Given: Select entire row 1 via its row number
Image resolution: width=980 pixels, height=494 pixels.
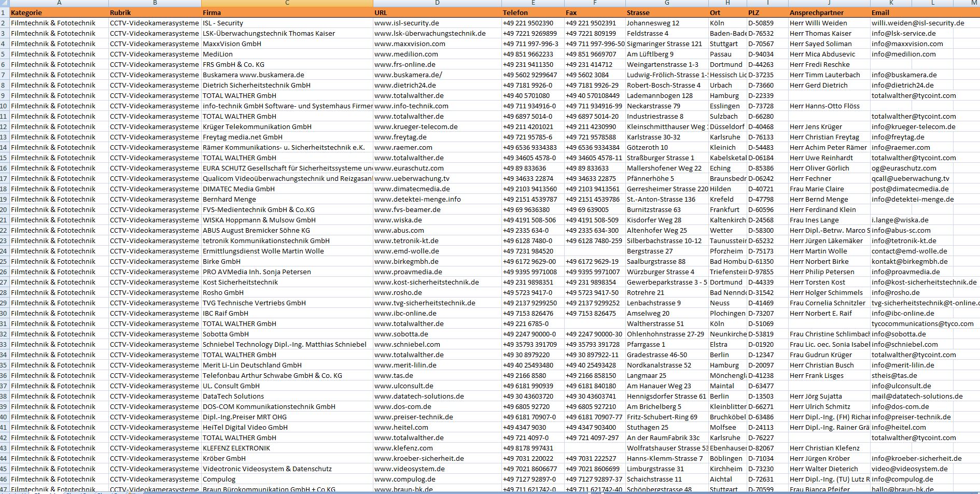Looking at the screenshot, I should tap(4, 12).
